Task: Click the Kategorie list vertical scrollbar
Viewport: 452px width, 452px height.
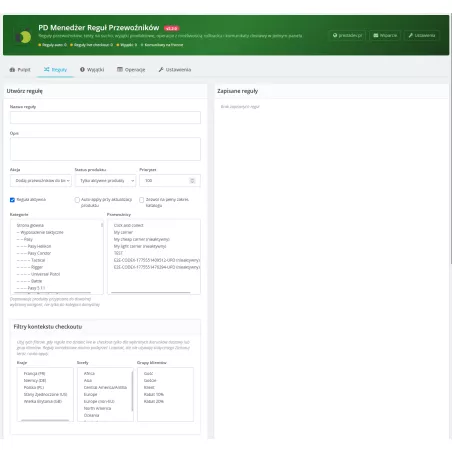Action: point(102,225)
